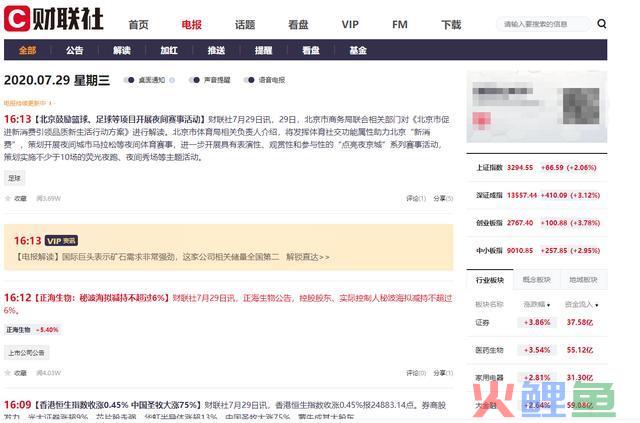The image size is (640, 423).
Task: Click 分享(5) on 16:13 足球 news
Action: point(443,198)
